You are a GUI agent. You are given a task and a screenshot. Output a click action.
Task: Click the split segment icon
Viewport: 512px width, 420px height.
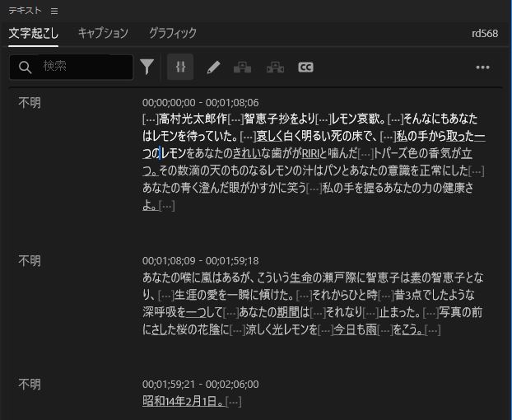pos(242,68)
